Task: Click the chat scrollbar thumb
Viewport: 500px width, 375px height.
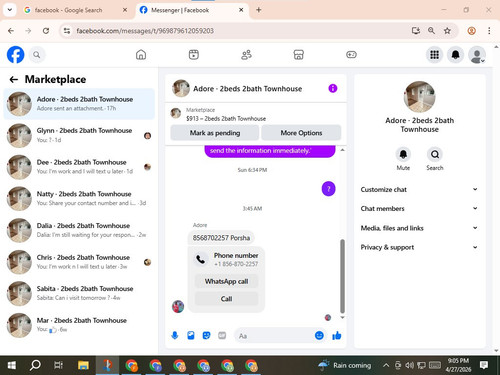Action: coord(342,276)
